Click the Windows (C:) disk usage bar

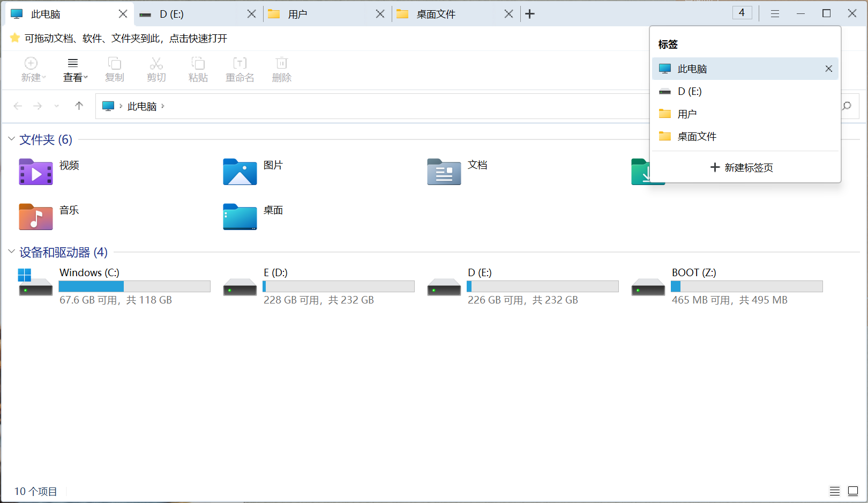pyautogui.click(x=134, y=286)
